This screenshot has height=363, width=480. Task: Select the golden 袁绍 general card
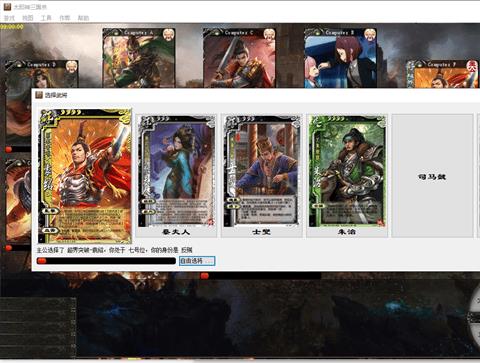(85, 176)
